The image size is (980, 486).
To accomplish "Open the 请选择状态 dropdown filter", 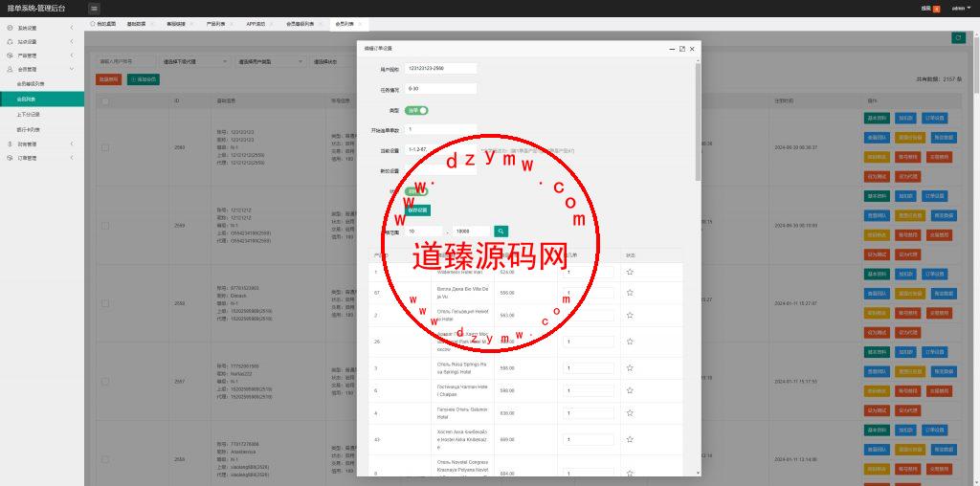I will point(334,62).
